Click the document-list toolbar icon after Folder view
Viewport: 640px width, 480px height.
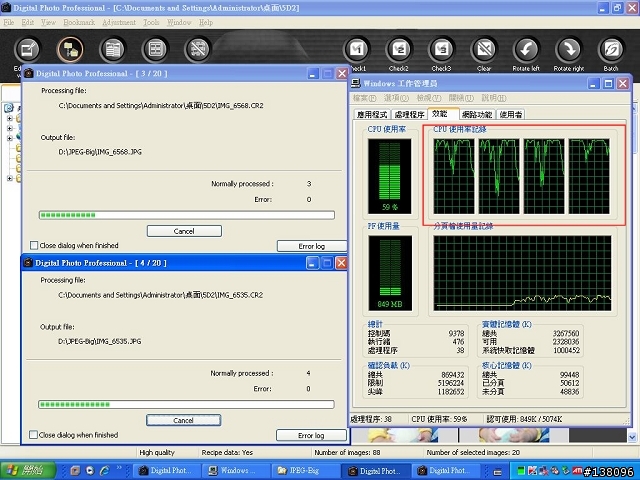click(x=113, y=50)
